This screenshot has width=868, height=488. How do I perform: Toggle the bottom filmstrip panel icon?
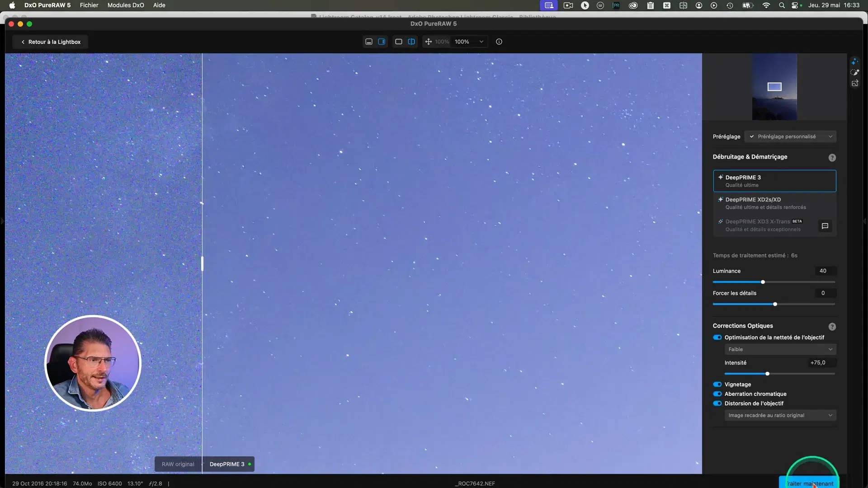pyautogui.click(x=369, y=42)
